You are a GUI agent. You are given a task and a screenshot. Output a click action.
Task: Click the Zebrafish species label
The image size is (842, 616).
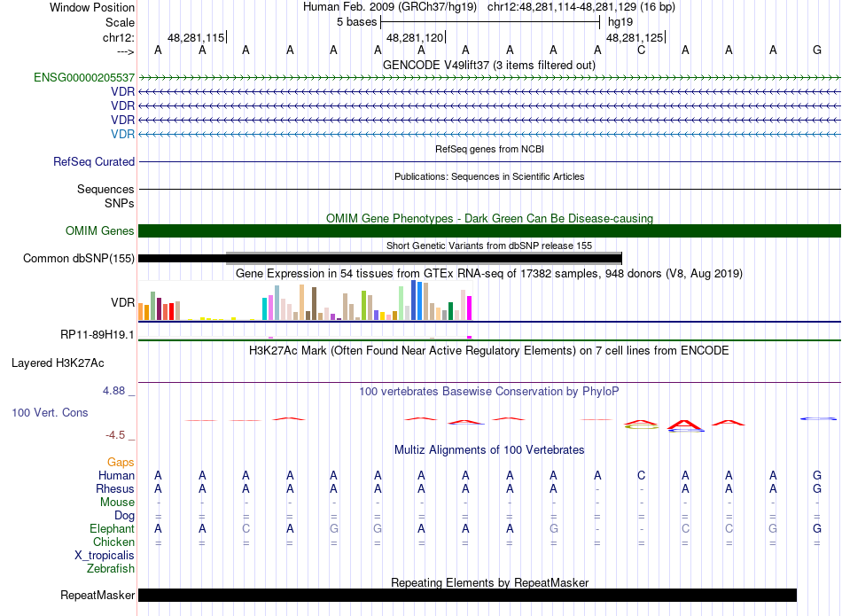coord(111,568)
